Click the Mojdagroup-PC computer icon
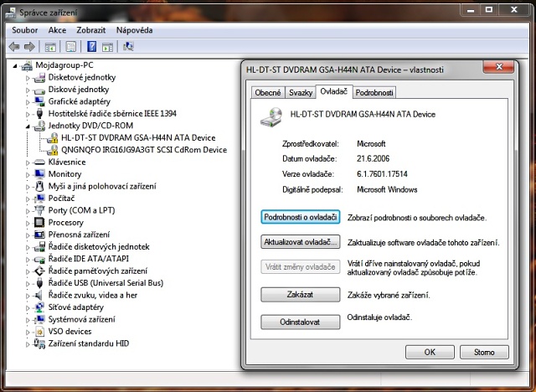This screenshot has height=392, width=536. [27, 65]
